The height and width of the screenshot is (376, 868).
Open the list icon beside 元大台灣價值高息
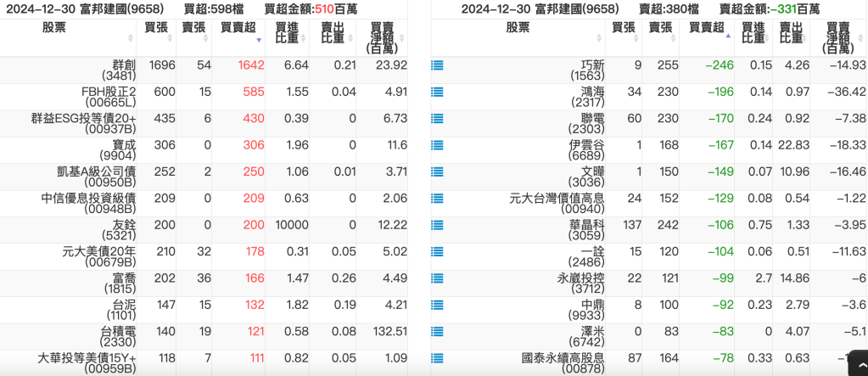tap(437, 199)
